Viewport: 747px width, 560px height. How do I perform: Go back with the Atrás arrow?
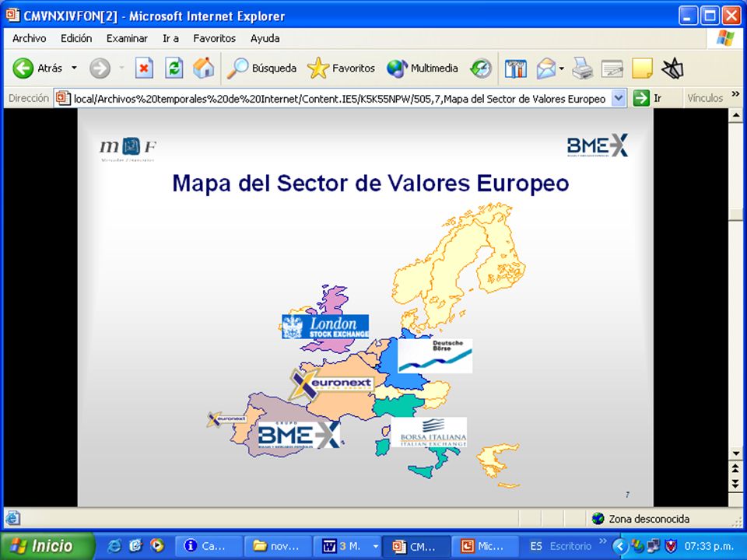click(37, 68)
